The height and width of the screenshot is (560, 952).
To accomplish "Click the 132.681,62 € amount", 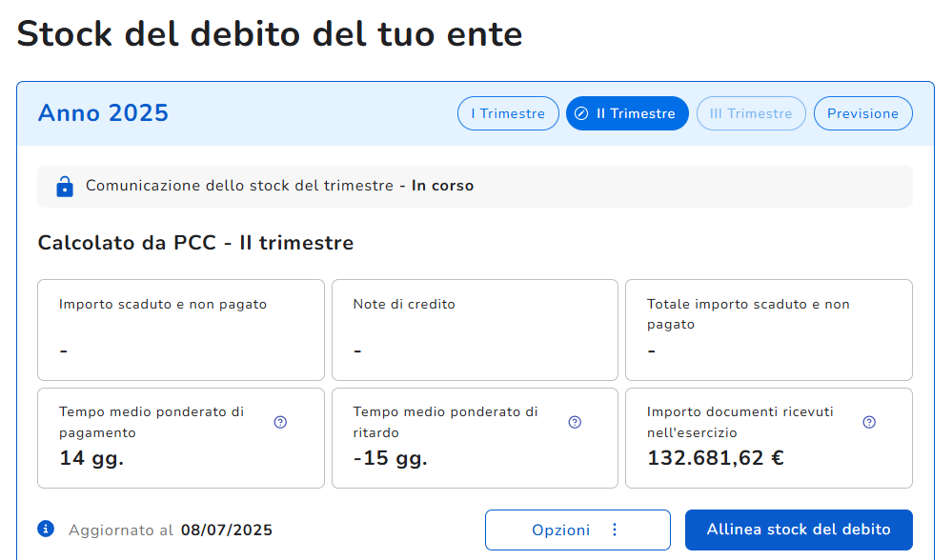I will tap(715, 458).
